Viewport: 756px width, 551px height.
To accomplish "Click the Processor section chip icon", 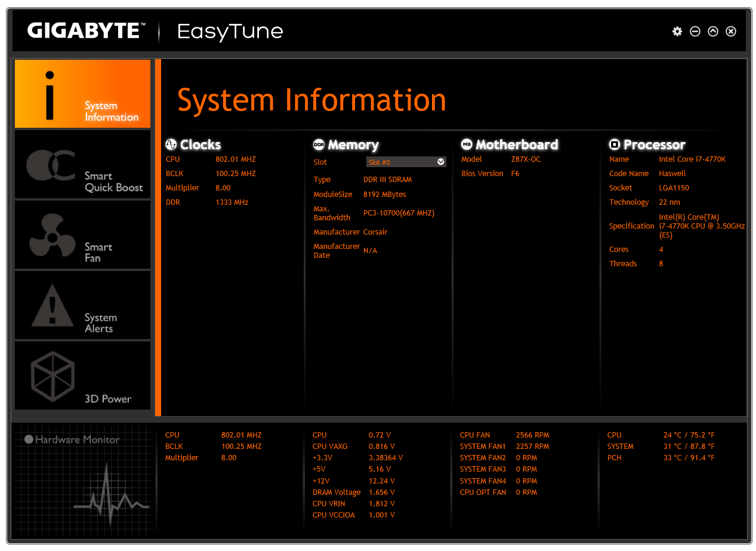I will click(615, 144).
